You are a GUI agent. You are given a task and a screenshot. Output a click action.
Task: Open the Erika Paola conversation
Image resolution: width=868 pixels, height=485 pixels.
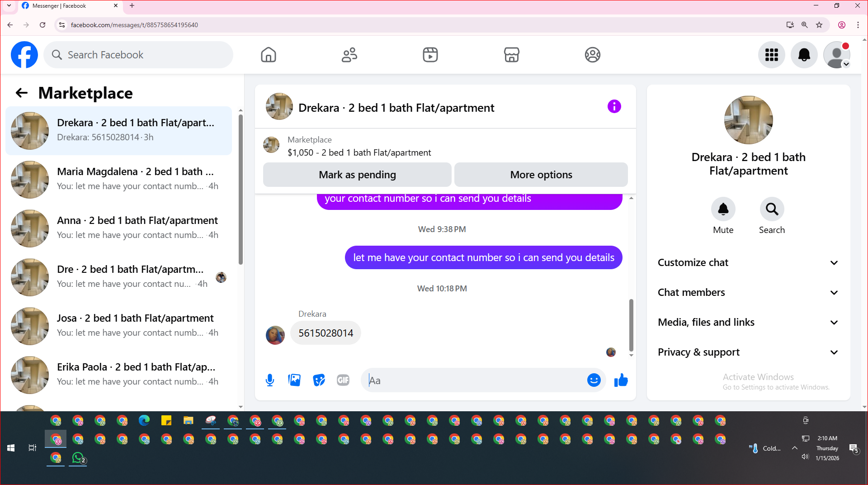click(x=119, y=375)
